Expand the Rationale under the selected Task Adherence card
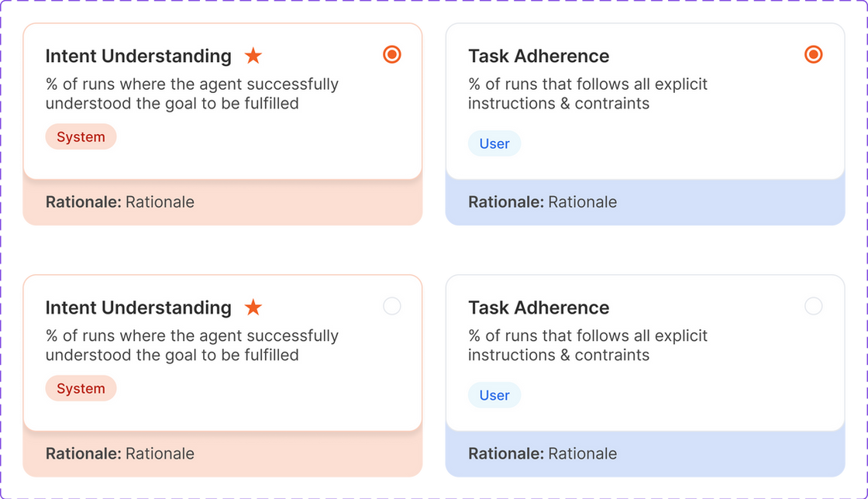This screenshot has width=868, height=499. tap(542, 202)
